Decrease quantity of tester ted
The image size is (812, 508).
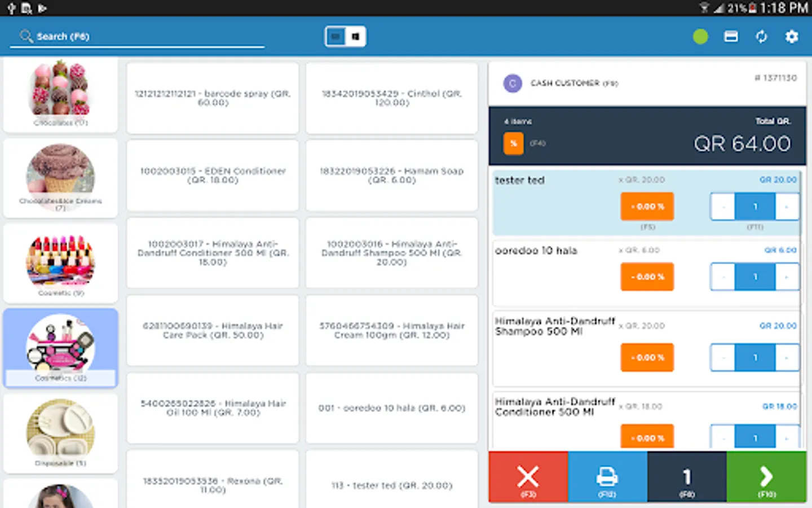click(722, 207)
